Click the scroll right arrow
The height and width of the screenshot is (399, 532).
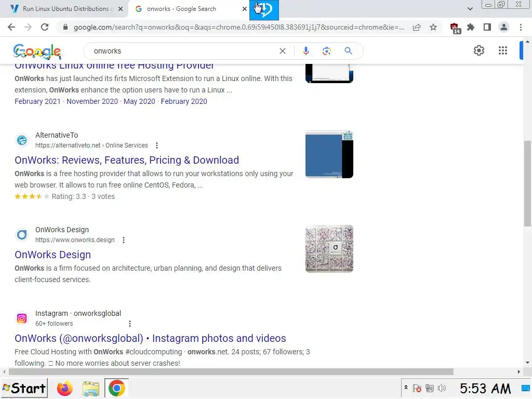click(519, 372)
